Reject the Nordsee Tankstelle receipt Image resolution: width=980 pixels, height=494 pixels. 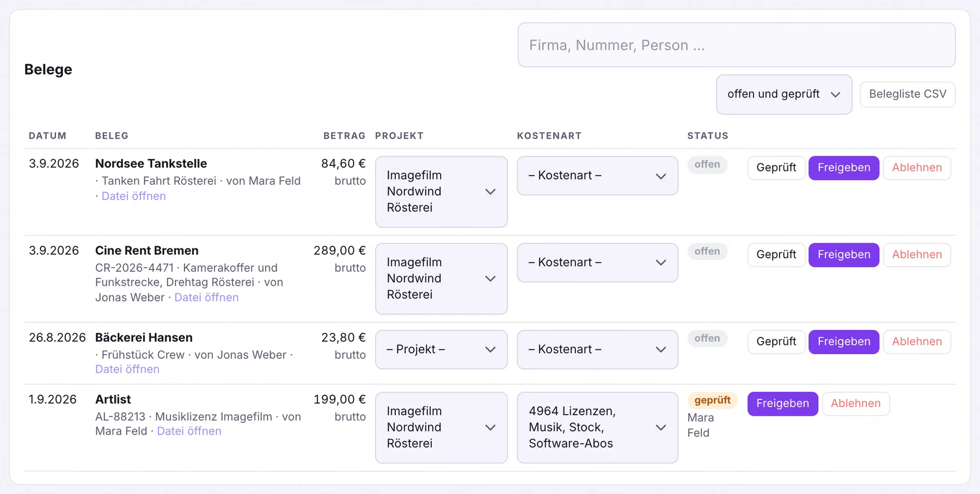click(917, 168)
